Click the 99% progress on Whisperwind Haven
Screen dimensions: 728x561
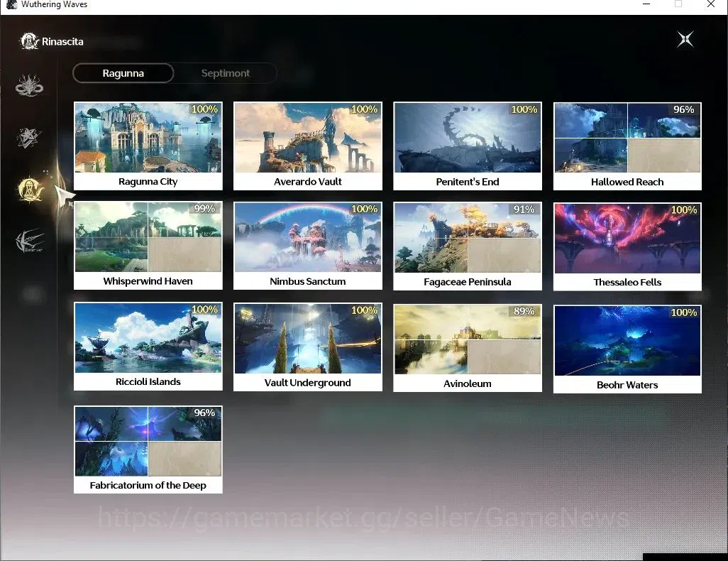pyautogui.click(x=204, y=209)
